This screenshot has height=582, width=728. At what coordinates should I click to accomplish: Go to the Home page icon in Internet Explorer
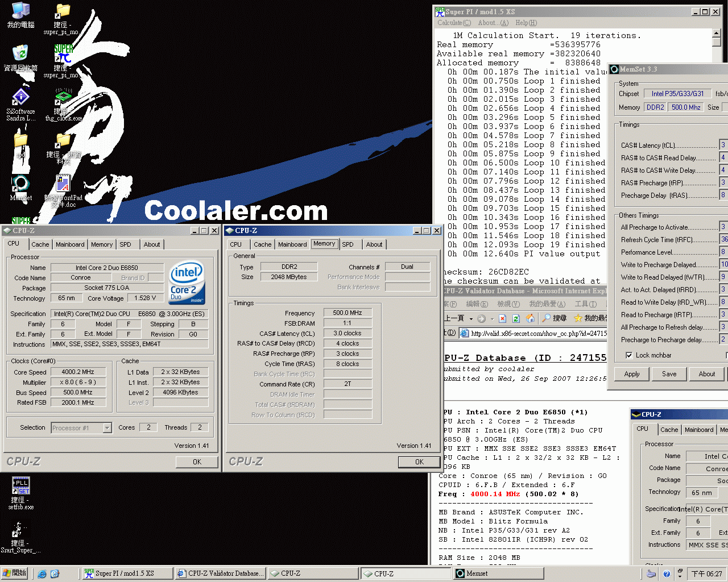(530, 318)
